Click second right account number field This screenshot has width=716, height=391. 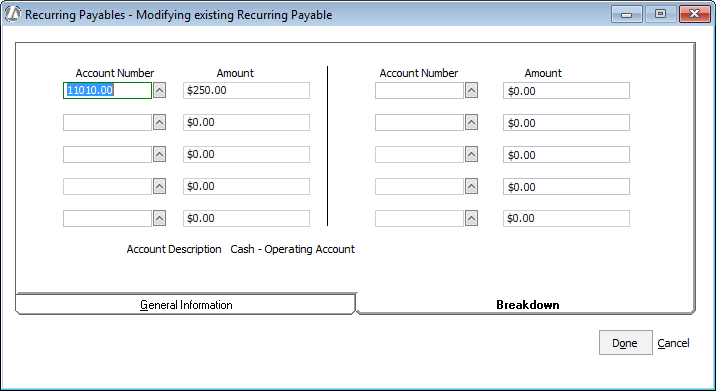[x=420, y=122]
